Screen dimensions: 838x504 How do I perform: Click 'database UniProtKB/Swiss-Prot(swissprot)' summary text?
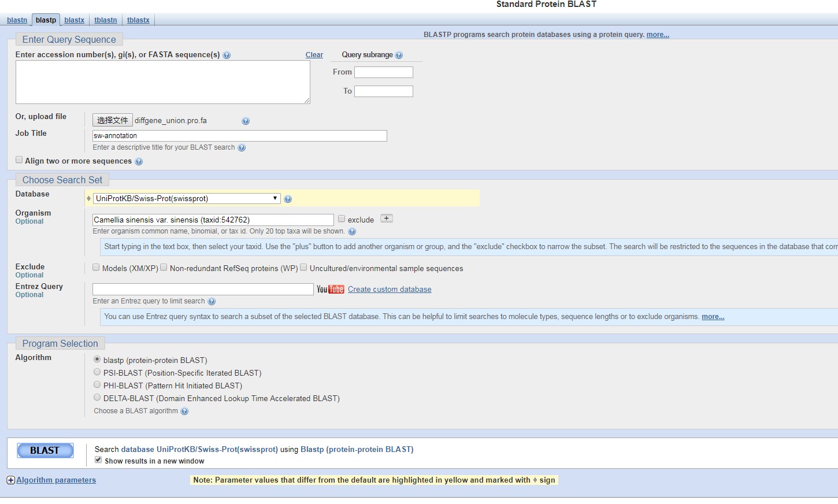(x=199, y=450)
